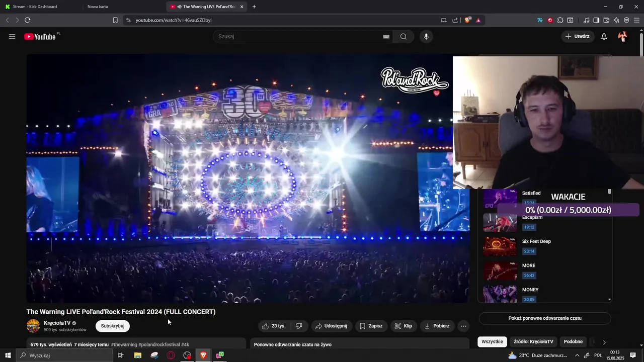The image size is (644, 362).
Task: Click the #polandrockfestival hashtag
Action: pyautogui.click(x=159, y=344)
